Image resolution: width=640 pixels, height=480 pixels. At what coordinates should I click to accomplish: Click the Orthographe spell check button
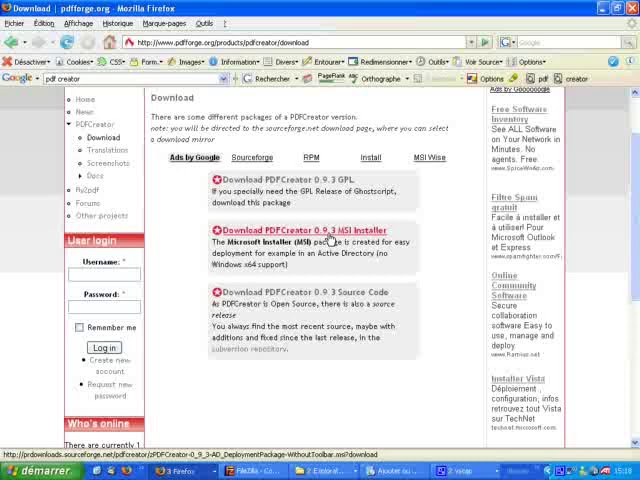(x=376, y=78)
